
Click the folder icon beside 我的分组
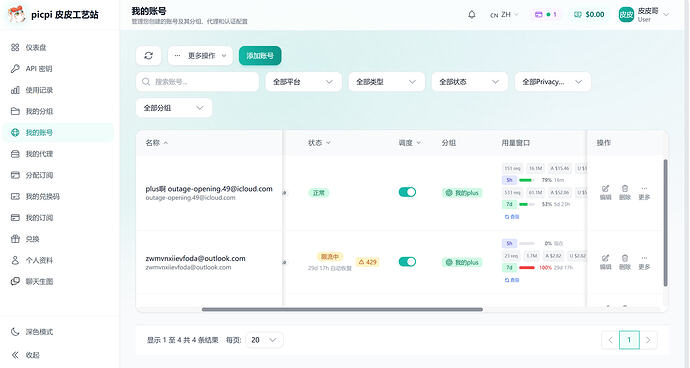[15, 111]
